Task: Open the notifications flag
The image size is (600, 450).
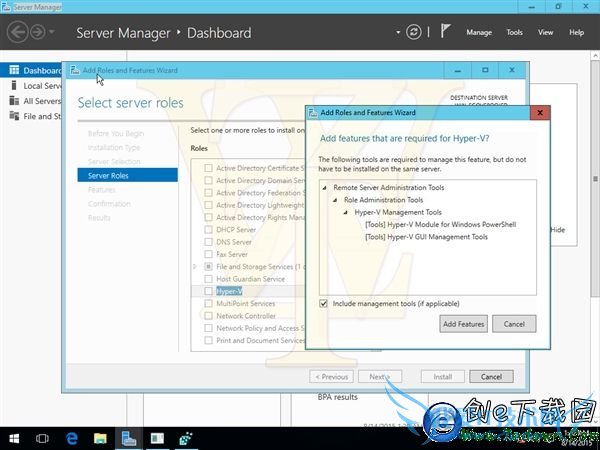Action: pyautogui.click(x=445, y=31)
